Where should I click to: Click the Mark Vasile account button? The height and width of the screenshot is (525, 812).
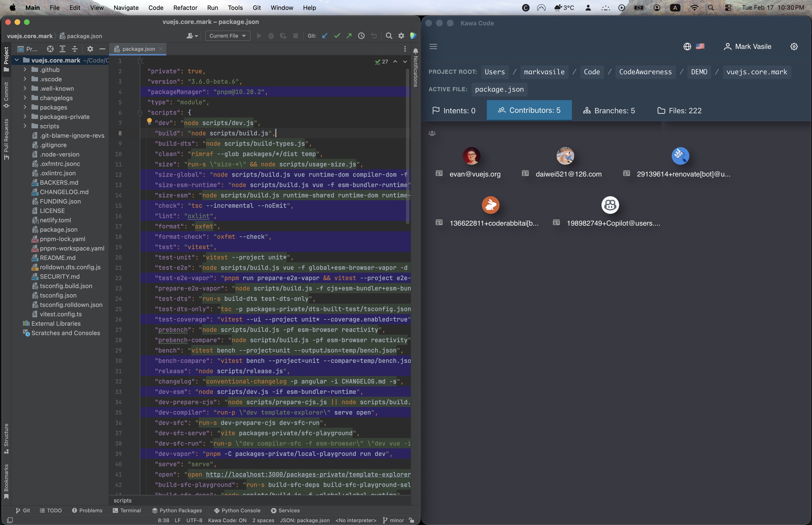[x=748, y=46]
